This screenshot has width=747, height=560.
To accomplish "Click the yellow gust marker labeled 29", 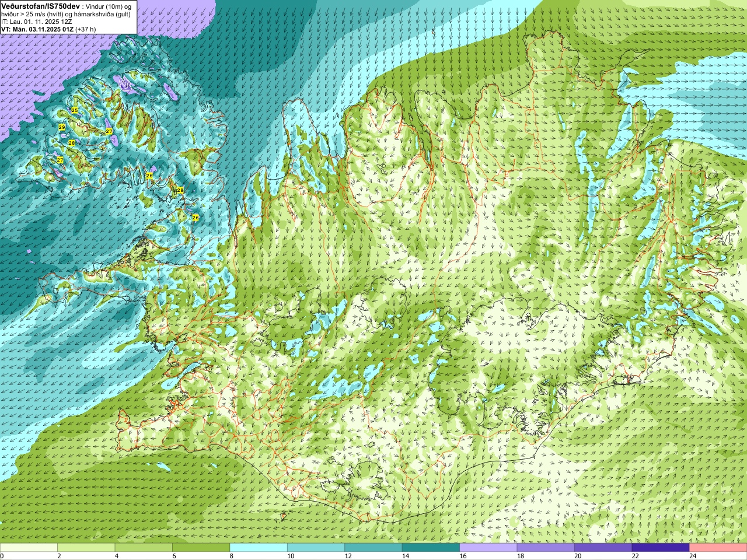I will pyautogui.click(x=62, y=127).
